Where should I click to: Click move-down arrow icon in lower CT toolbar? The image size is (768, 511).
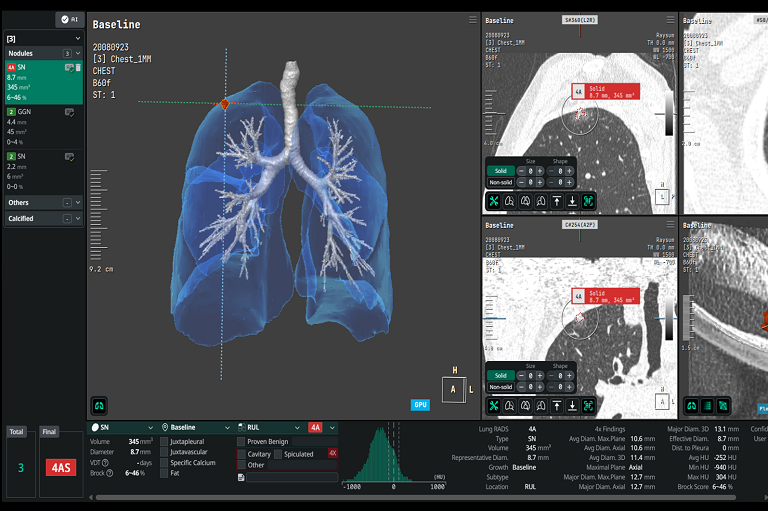(572, 406)
